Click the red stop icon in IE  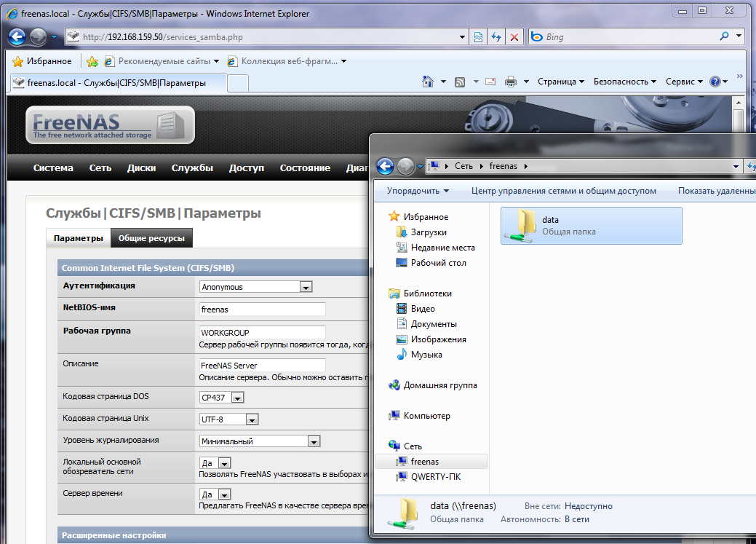pyautogui.click(x=514, y=36)
